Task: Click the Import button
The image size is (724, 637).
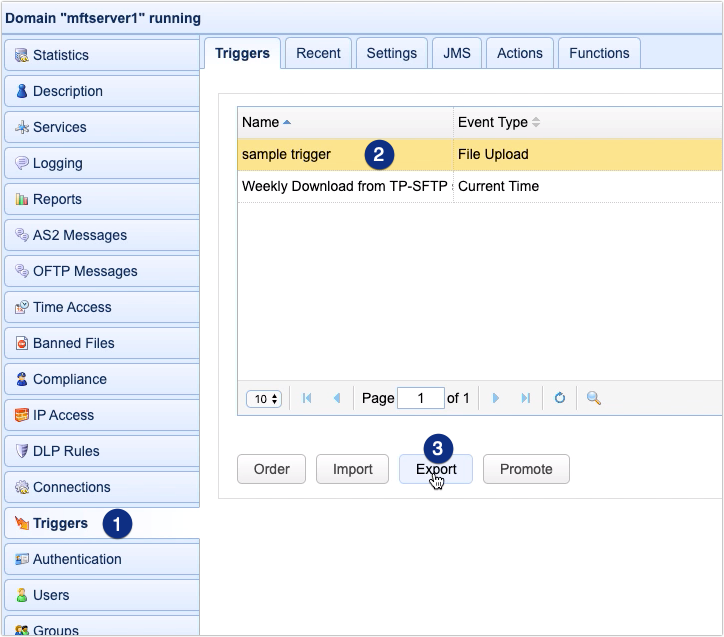Action: [x=352, y=469]
